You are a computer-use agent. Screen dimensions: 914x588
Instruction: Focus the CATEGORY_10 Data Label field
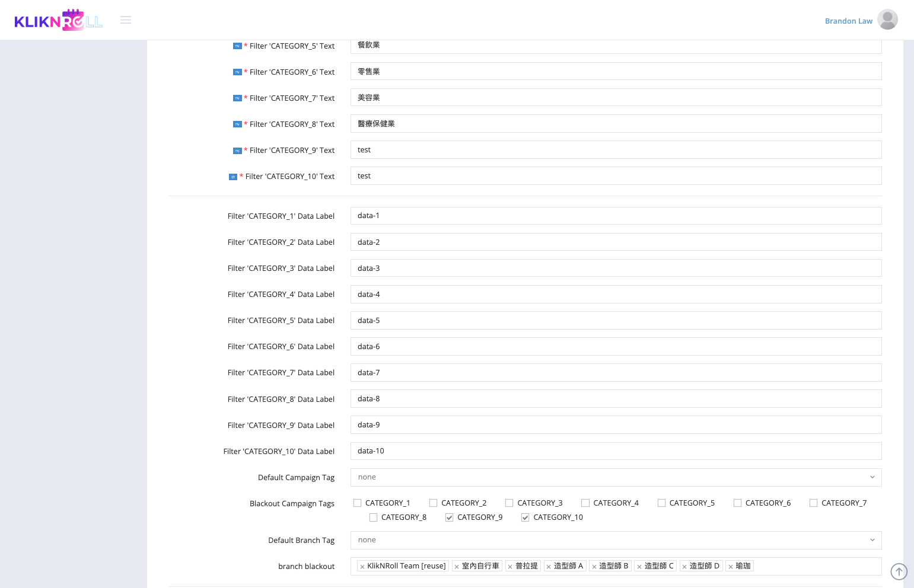616,451
